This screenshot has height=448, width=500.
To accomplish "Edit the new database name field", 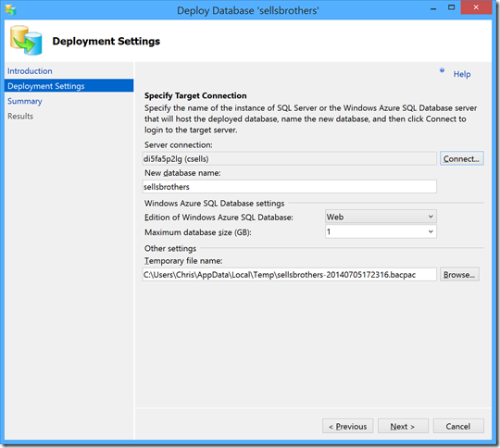I will pos(289,187).
